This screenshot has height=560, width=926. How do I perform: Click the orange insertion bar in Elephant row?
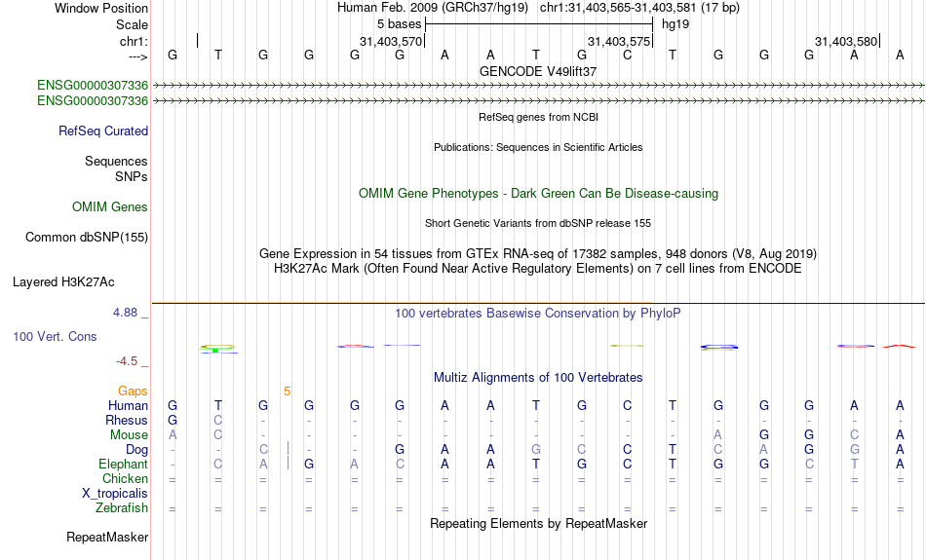click(x=288, y=464)
